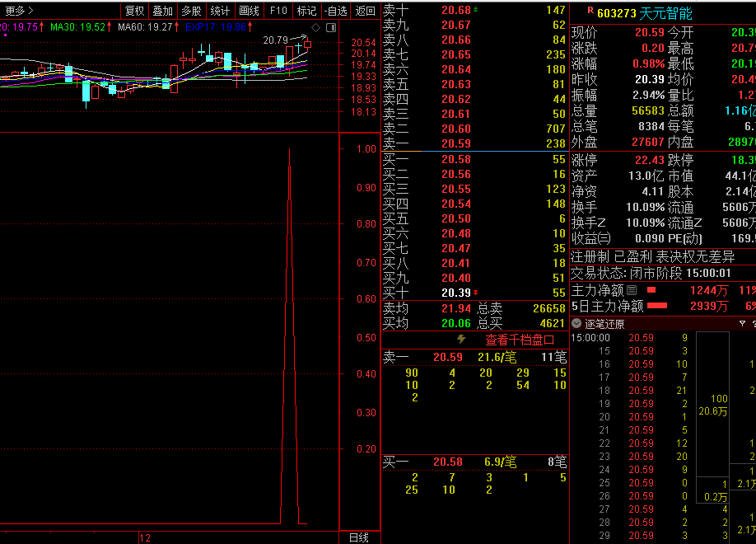
Task: Click the red down arrow beside 买十 price
Action: pos(476,293)
